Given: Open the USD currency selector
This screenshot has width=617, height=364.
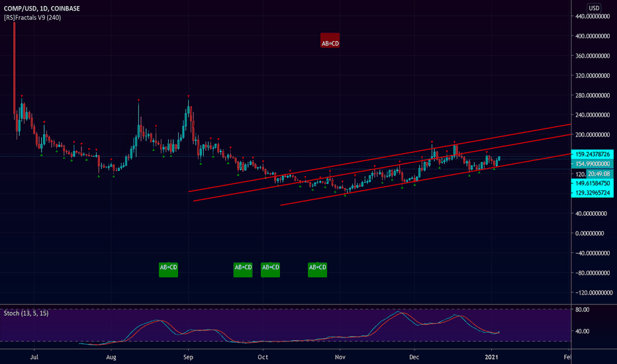Looking at the screenshot, I should click(x=594, y=8).
